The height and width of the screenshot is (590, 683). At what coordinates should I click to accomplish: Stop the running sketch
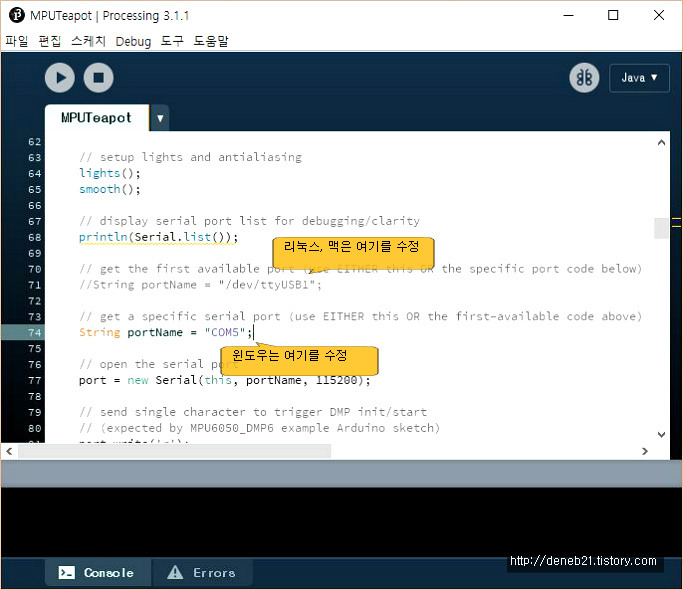coord(98,78)
